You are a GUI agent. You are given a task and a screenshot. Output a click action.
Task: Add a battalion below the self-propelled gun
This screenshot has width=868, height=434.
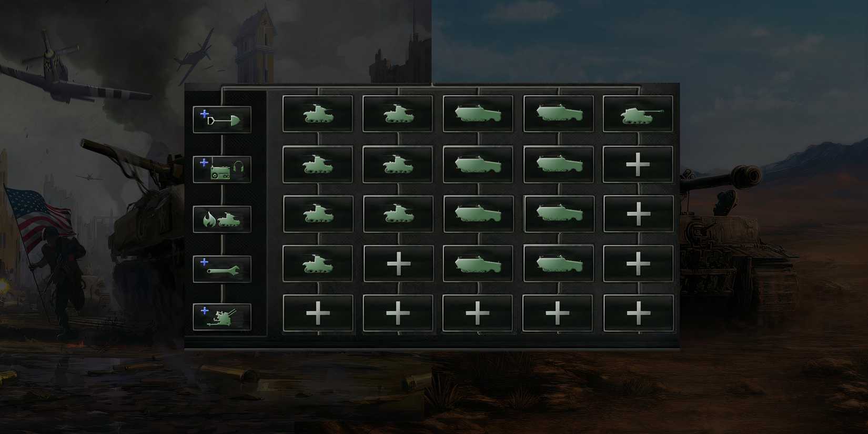pos(638,165)
